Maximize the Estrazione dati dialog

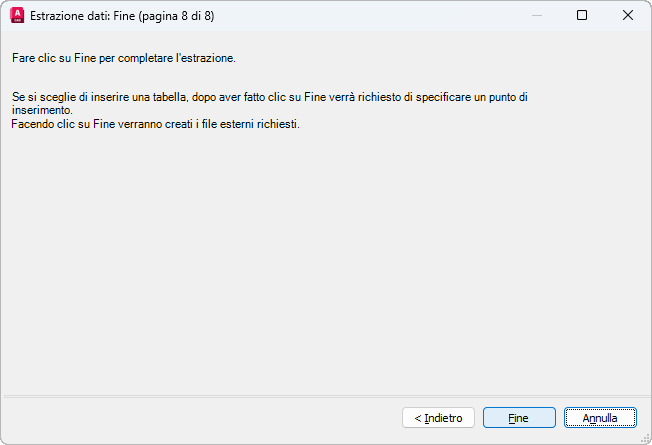click(x=582, y=15)
